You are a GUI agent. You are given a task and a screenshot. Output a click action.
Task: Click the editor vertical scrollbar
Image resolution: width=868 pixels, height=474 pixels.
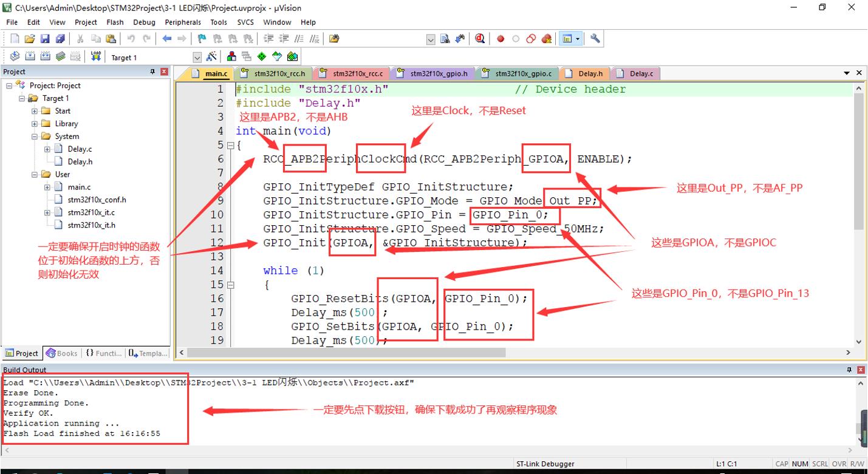click(x=858, y=215)
